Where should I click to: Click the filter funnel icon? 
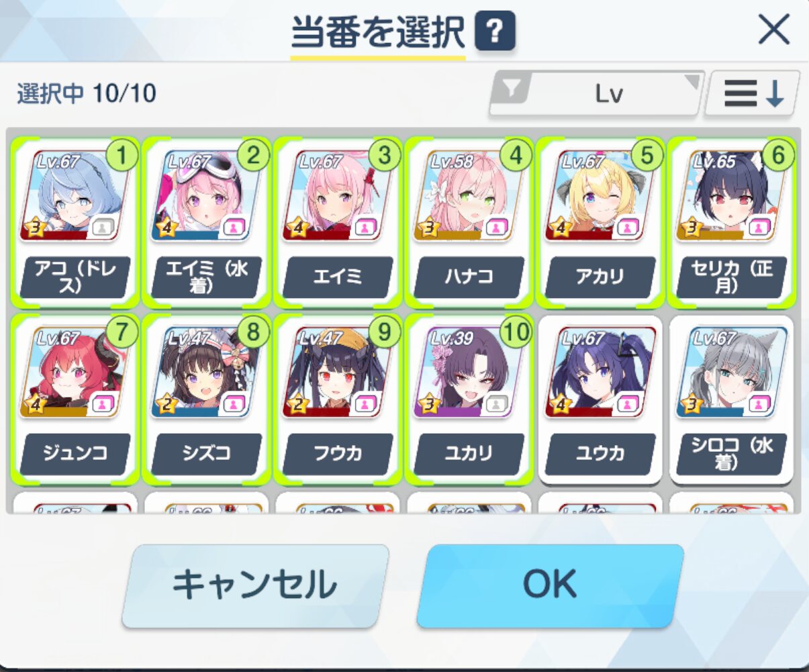[512, 89]
